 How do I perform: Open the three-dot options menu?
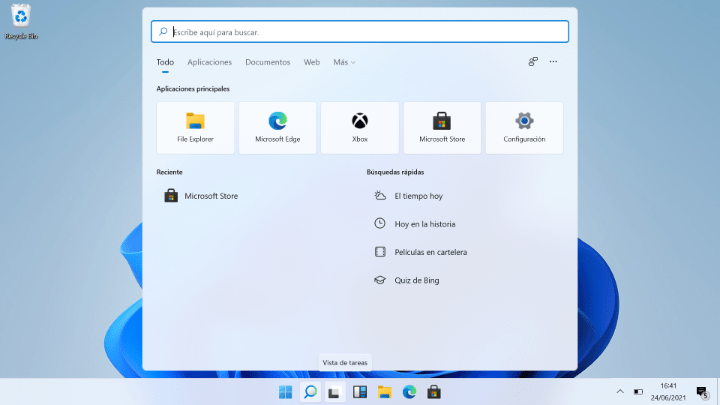(x=553, y=62)
